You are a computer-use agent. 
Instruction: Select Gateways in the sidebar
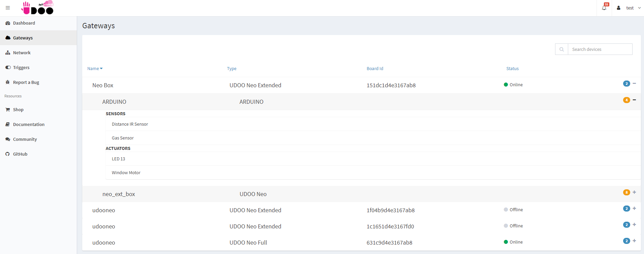pyautogui.click(x=38, y=38)
